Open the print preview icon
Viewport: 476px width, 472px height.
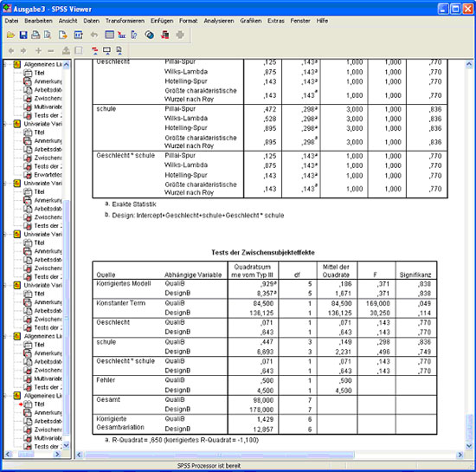click(x=48, y=35)
